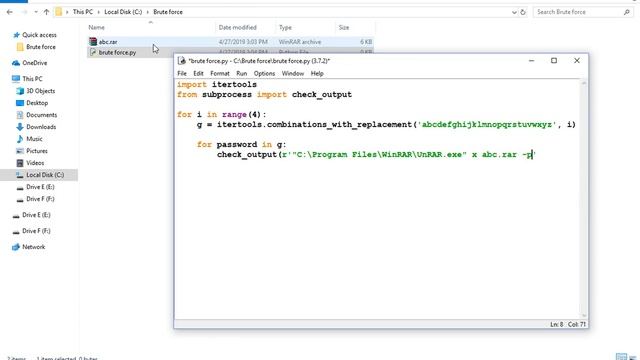Screen dimensions: 640x360
Task: Click the IDLE editor vertical scrollbar
Action: 584,199
